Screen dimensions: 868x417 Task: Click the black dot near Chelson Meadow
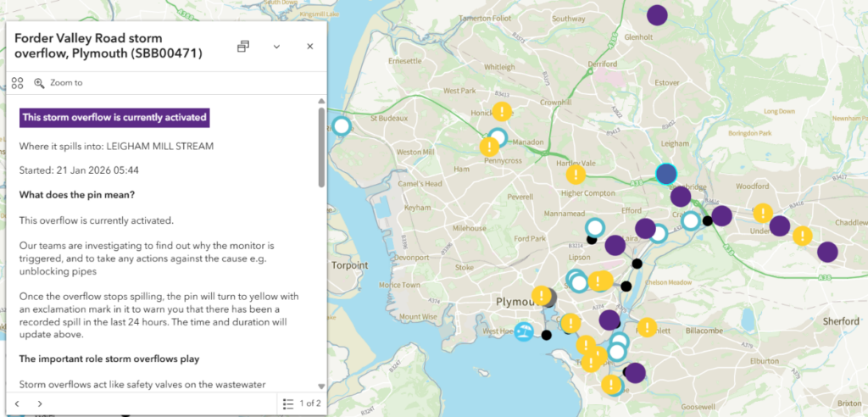[x=626, y=286]
